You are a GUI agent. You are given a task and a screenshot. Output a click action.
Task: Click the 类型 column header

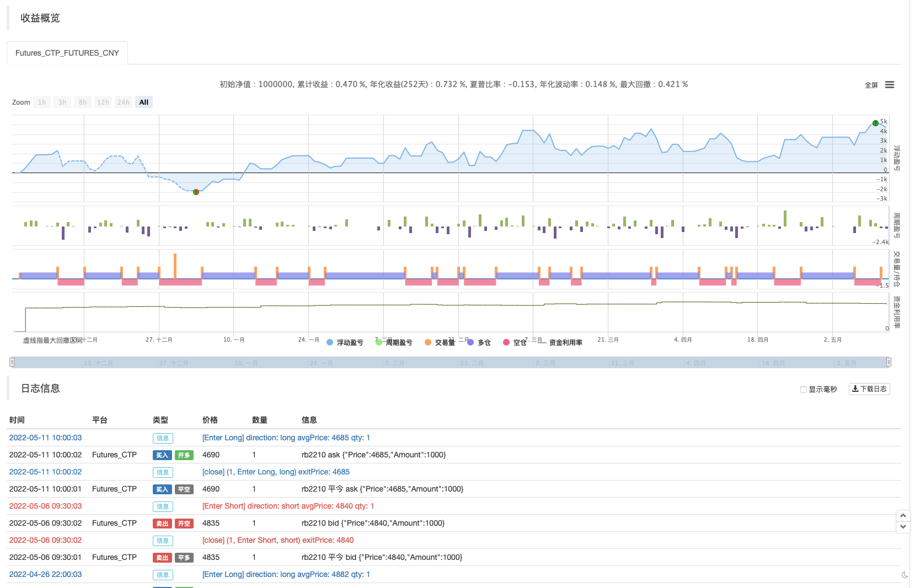[160, 420]
